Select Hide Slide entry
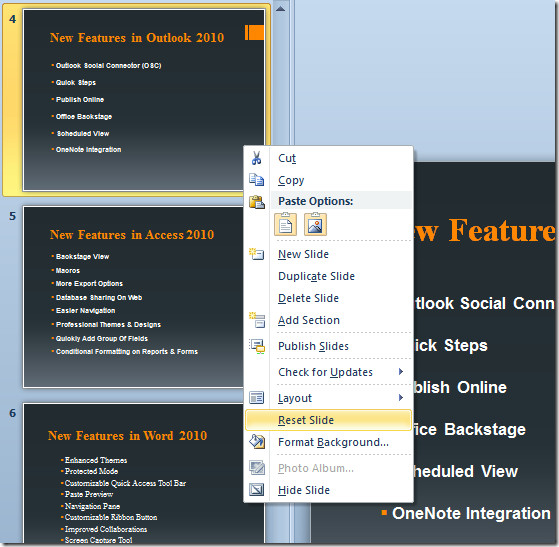This screenshot has height=547, width=559. tap(328, 490)
